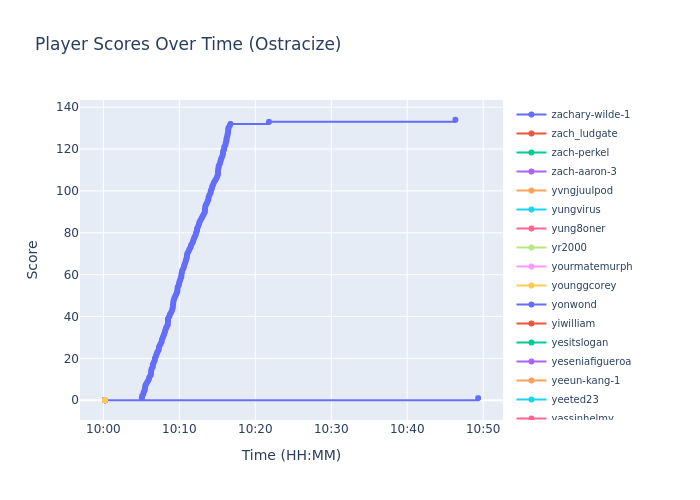This screenshot has height=500, width=700.
Task: Select yourmatemurph legend label
Action: tap(591, 267)
